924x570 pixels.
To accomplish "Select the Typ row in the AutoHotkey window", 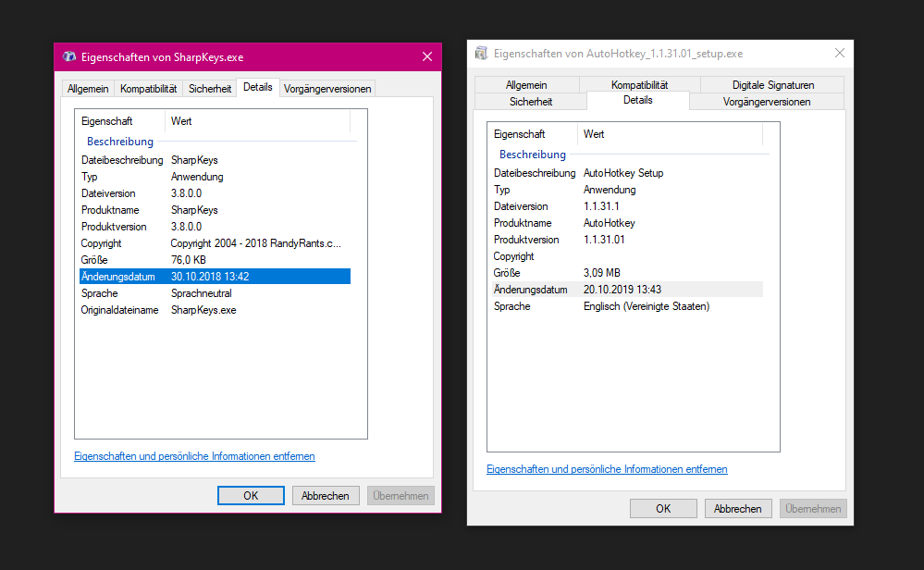I will [x=628, y=190].
